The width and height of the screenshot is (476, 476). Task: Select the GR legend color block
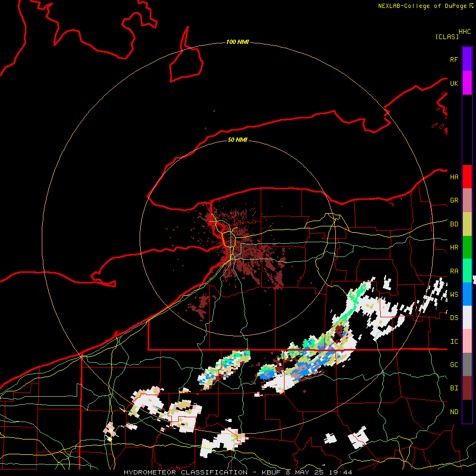pos(467,200)
